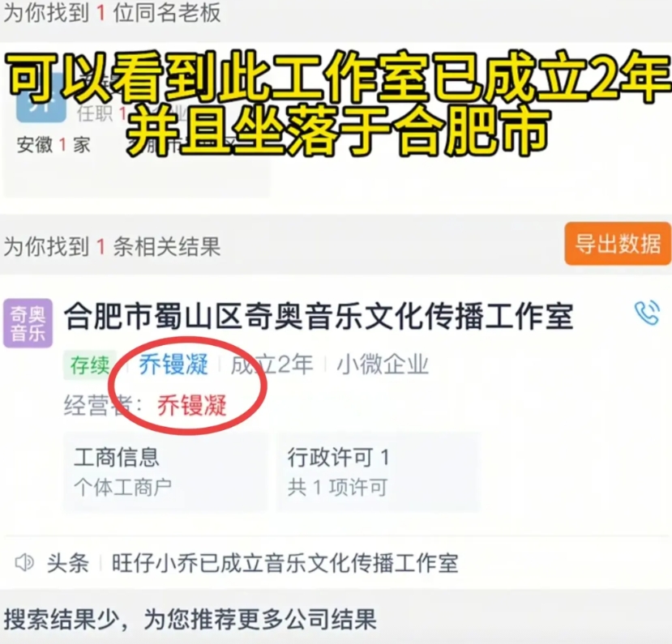
Task: Click 个体工商户 under 工商信息
Action: click(x=122, y=488)
